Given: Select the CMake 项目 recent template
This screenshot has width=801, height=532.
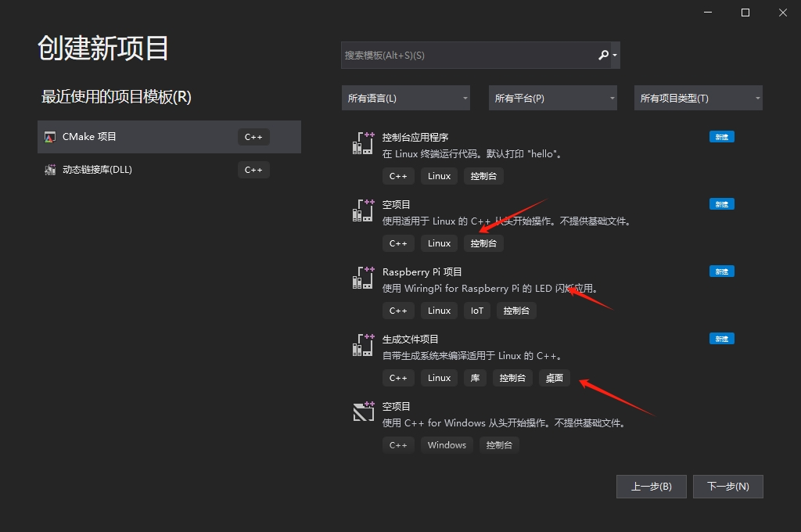Looking at the screenshot, I should [169, 137].
